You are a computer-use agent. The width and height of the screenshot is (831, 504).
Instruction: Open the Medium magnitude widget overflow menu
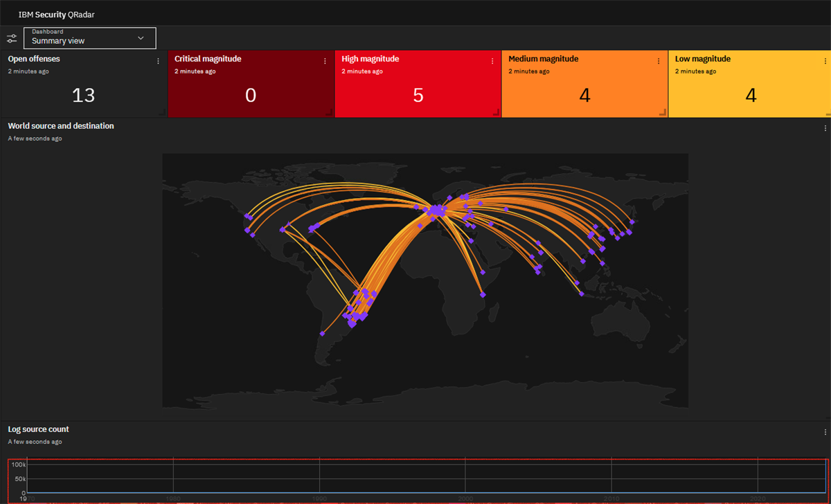pyautogui.click(x=659, y=61)
